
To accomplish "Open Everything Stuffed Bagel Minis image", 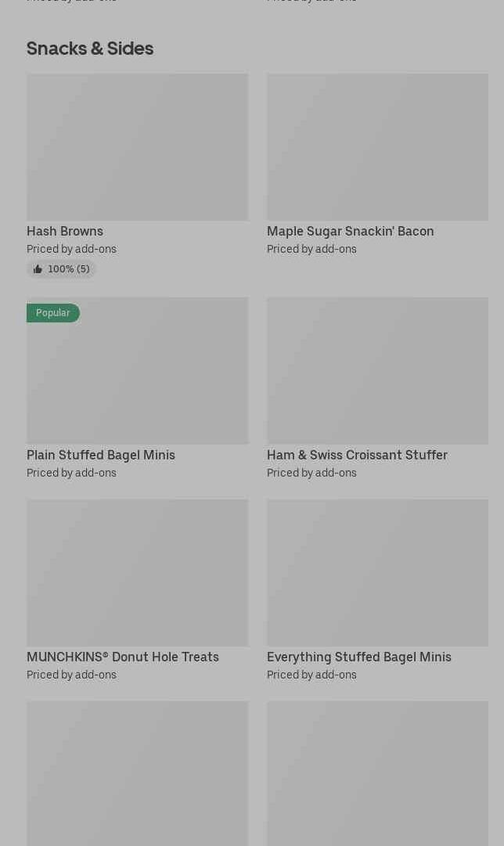I will 377,573.
